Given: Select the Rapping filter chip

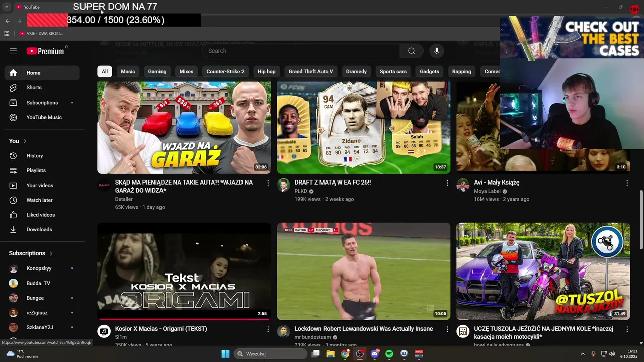Looking at the screenshot, I should coord(461,71).
